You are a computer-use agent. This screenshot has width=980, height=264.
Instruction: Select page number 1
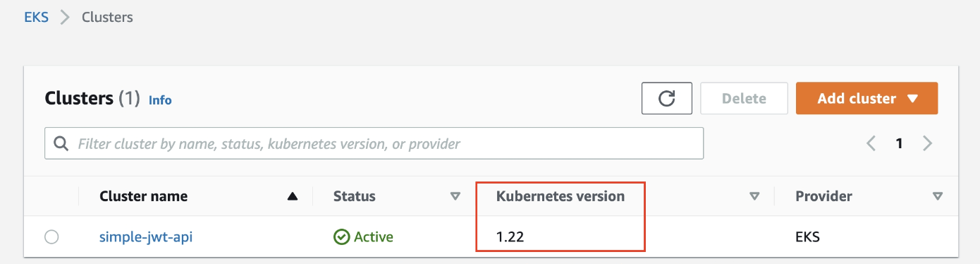[899, 144]
